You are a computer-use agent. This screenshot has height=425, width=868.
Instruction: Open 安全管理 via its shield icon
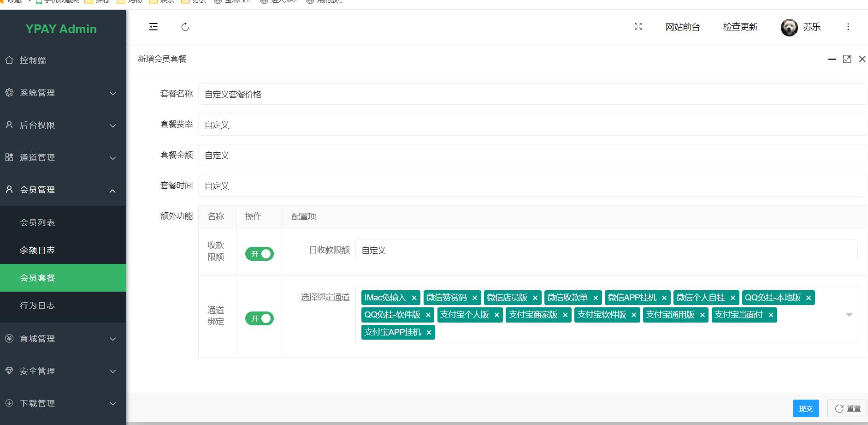[9, 371]
